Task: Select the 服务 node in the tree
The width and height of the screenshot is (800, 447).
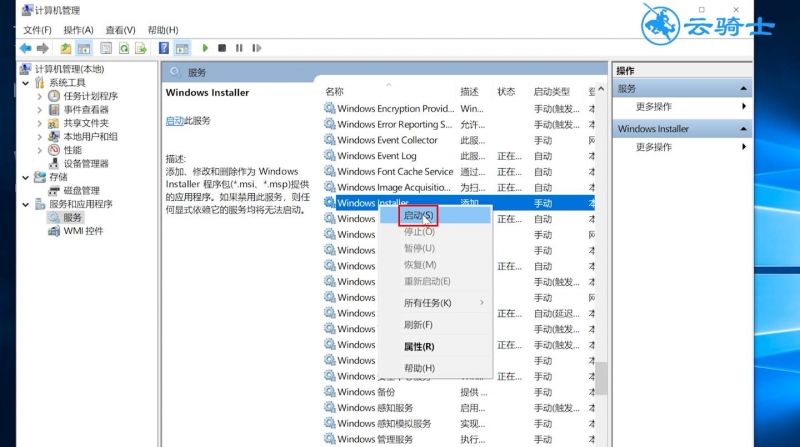Action: tap(72, 217)
